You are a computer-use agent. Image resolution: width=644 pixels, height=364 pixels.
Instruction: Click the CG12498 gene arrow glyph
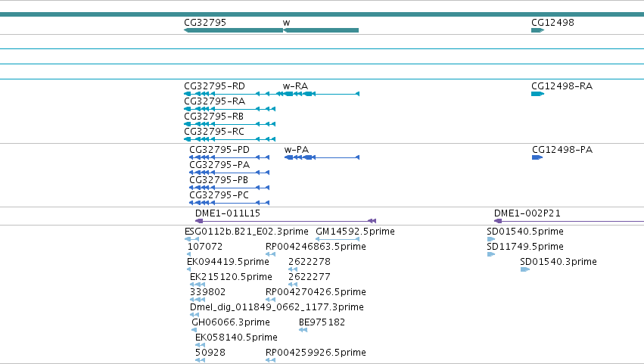tap(537, 30)
